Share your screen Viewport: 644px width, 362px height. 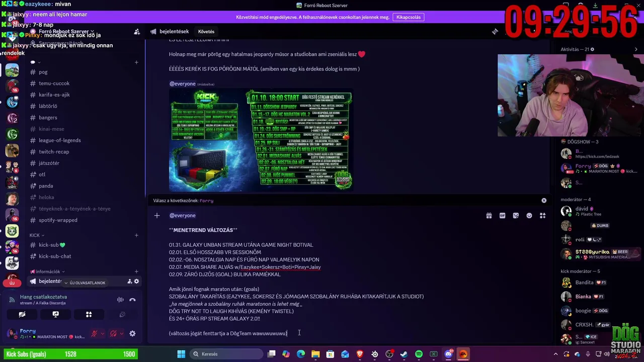pos(55,314)
